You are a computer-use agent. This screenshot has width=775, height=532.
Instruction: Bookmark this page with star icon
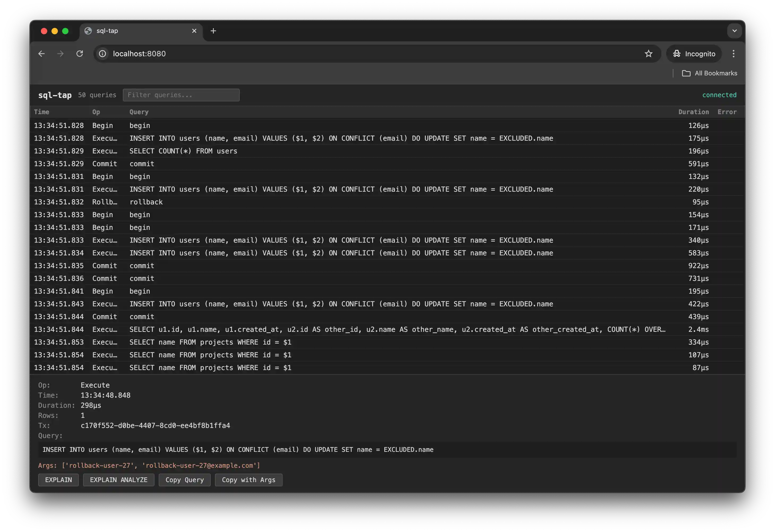pyautogui.click(x=648, y=54)
